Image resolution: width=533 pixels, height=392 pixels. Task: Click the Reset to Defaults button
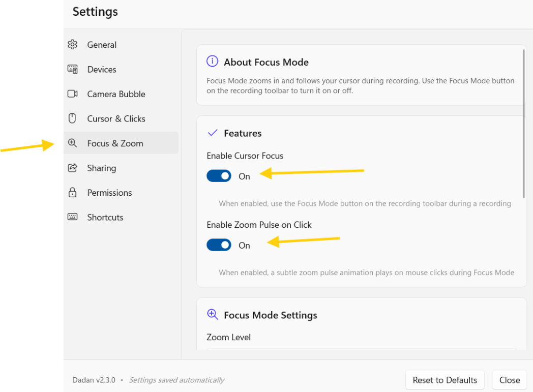click(x=445, y=380)
